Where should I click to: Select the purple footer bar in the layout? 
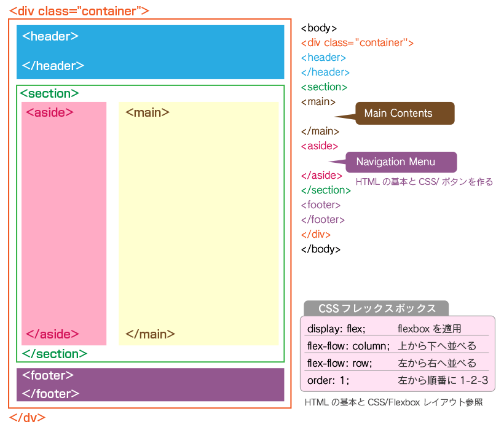150,385
